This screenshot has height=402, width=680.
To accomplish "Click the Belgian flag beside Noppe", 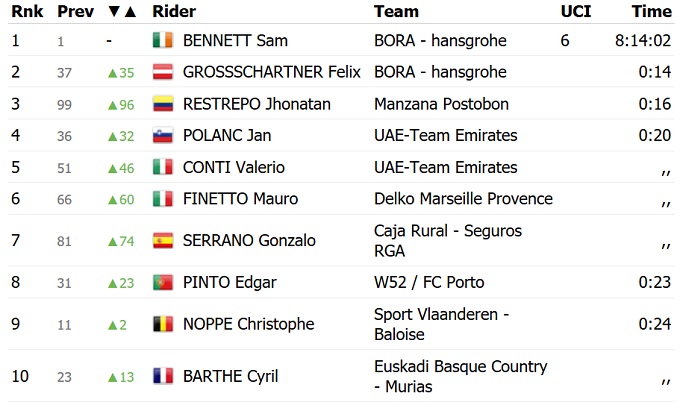I will coord(163,324).
